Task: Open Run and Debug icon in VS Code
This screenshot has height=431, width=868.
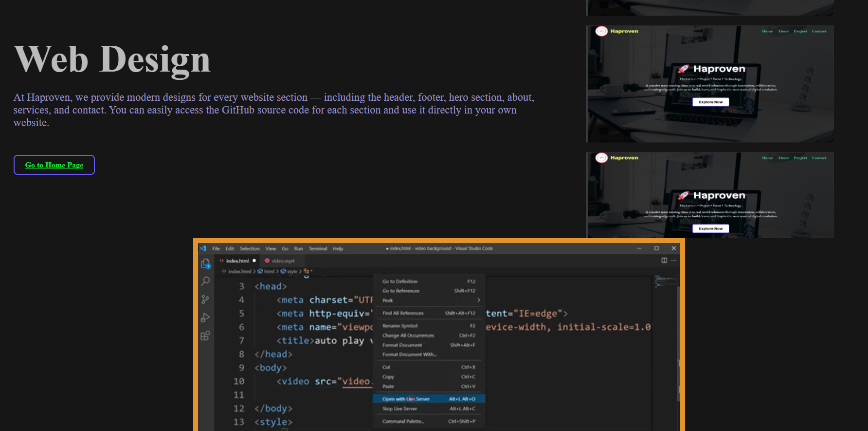Action: click(x=205, y=318)
